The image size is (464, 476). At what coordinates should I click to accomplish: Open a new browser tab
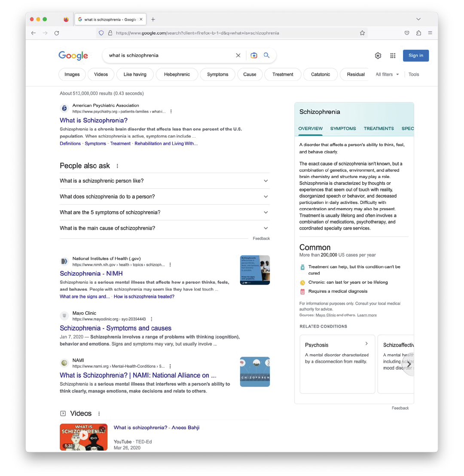point(153,19)
